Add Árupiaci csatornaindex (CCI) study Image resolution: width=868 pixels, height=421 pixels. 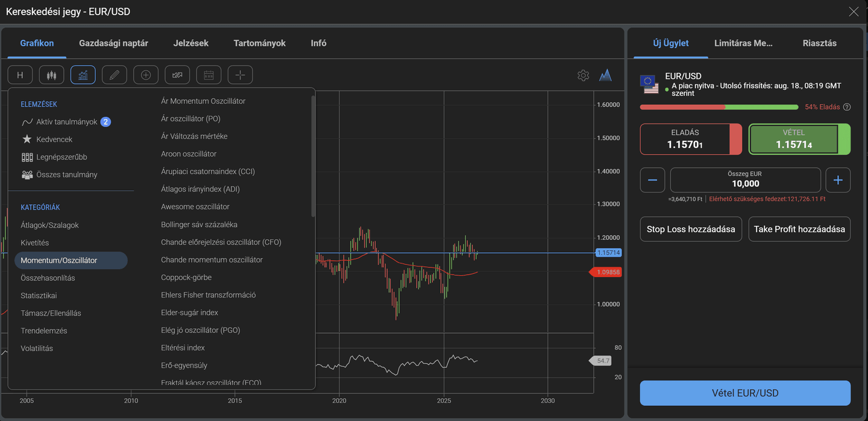pos(208,171)
